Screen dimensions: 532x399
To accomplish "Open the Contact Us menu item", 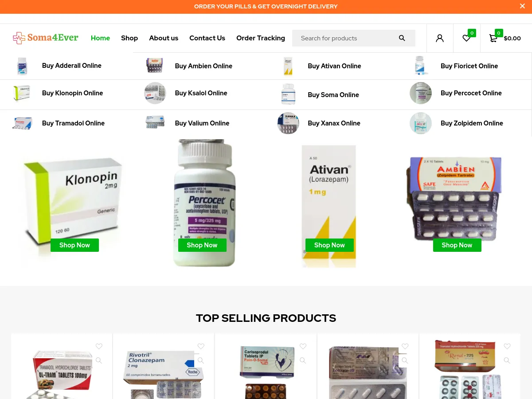I will [x=207, y=38].
